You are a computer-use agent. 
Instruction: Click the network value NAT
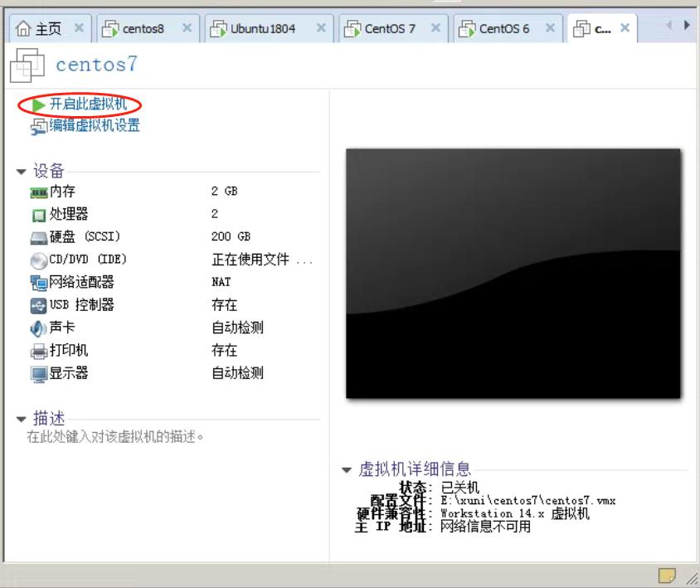[221, 282]
